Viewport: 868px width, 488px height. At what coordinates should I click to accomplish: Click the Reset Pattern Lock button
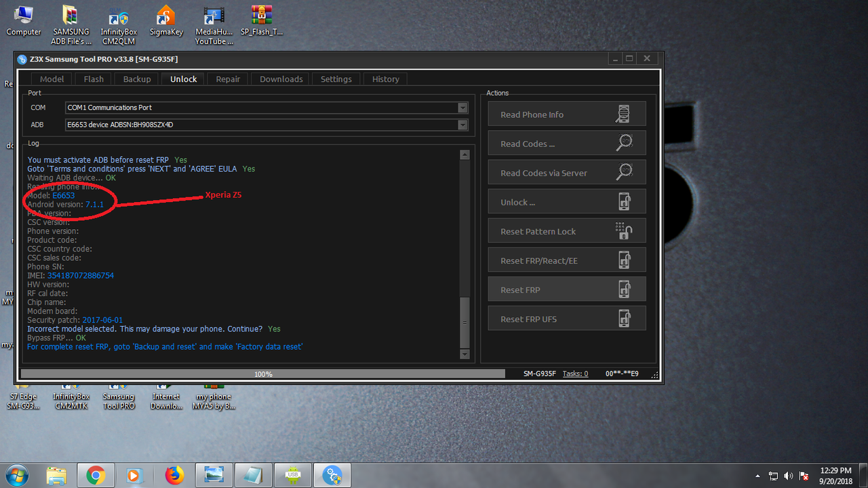(x=567, y=231)
